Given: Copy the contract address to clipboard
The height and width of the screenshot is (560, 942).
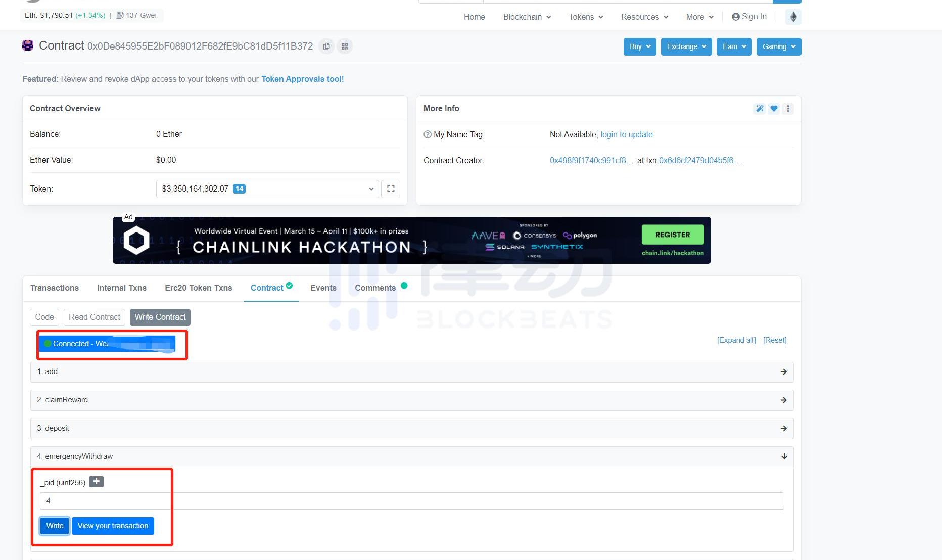Looking at the screenshot, I should [326, 46].
